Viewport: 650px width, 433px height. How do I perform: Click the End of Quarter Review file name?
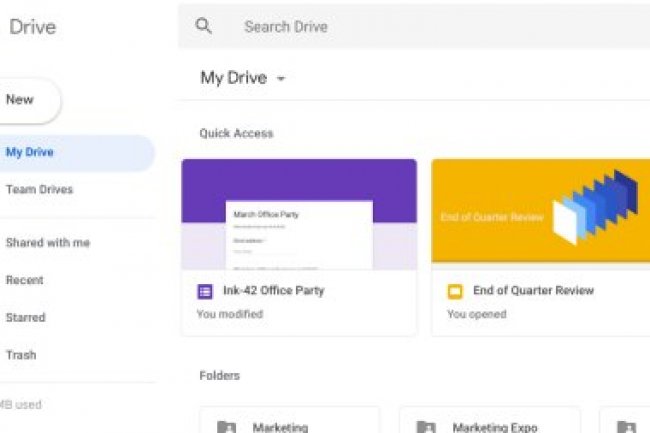(534, 290)
